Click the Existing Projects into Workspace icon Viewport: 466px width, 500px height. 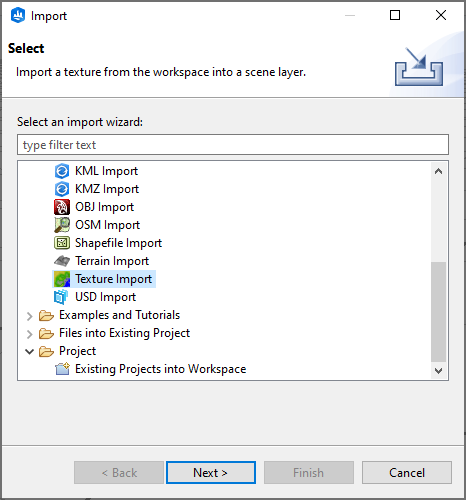pyautogui.click(x=62, y=369)
